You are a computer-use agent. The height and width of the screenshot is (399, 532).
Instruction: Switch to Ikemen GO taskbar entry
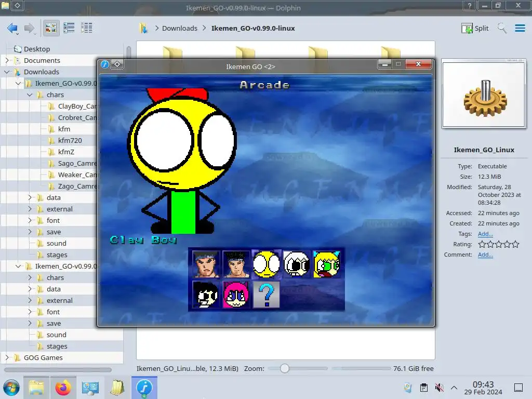tap(144, 388)
